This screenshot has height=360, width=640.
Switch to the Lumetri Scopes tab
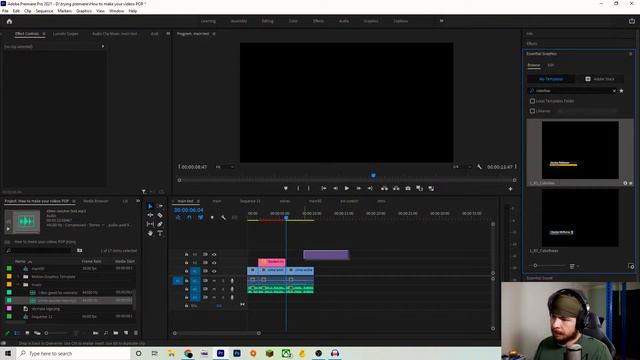click(65, 33)
